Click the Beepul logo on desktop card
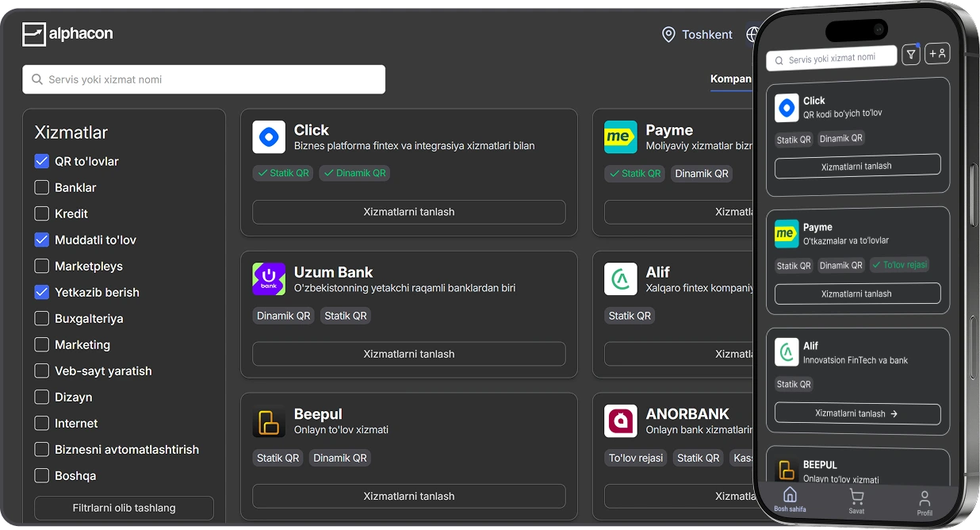The height and width of the screenshot is (530, 980). pyautogui.click(x=269, y=421)
